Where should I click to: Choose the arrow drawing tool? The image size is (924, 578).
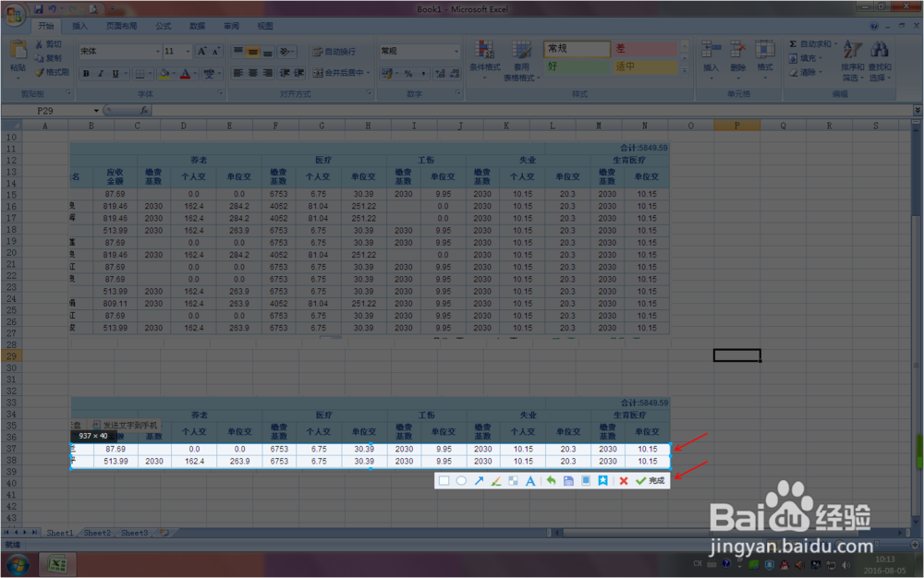[x=479, y=481]
